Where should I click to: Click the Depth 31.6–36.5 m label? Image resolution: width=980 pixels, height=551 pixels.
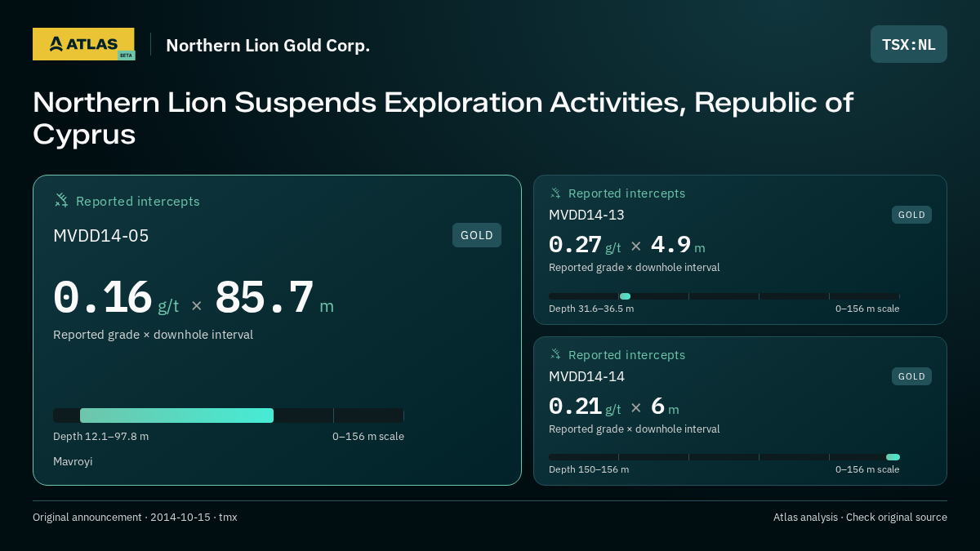click(591, 309)
